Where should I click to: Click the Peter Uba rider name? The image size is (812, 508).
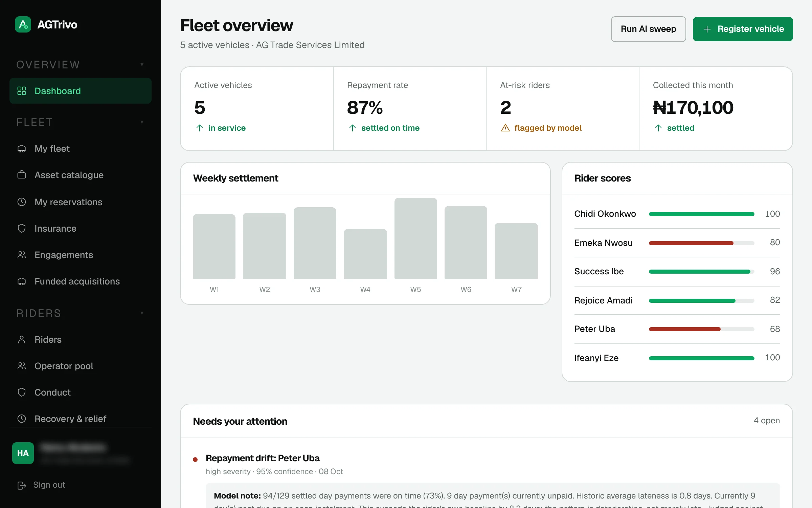click(594, 329)
